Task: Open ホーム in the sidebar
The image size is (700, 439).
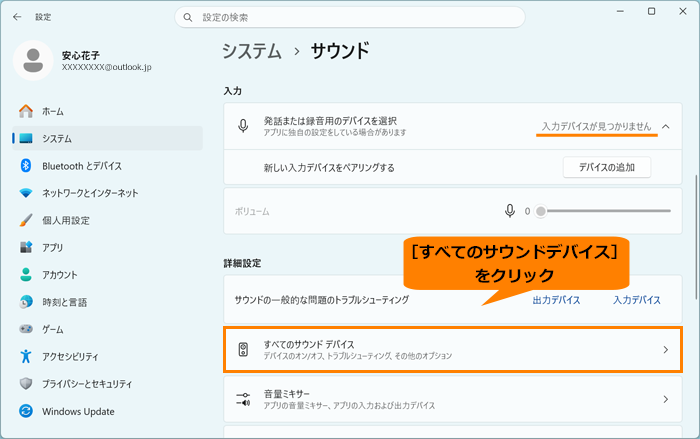Action: 107,111
